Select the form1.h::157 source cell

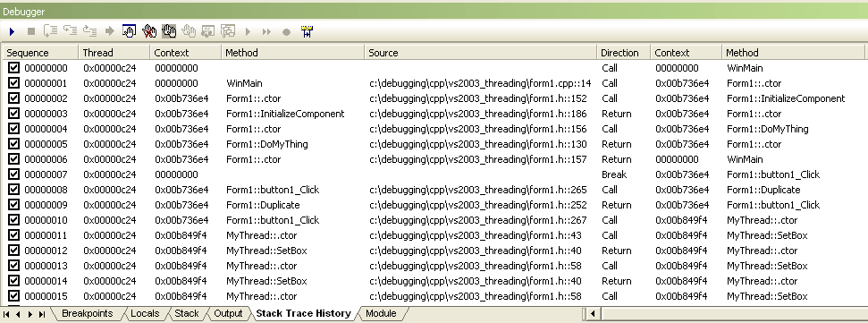(477, 159)
